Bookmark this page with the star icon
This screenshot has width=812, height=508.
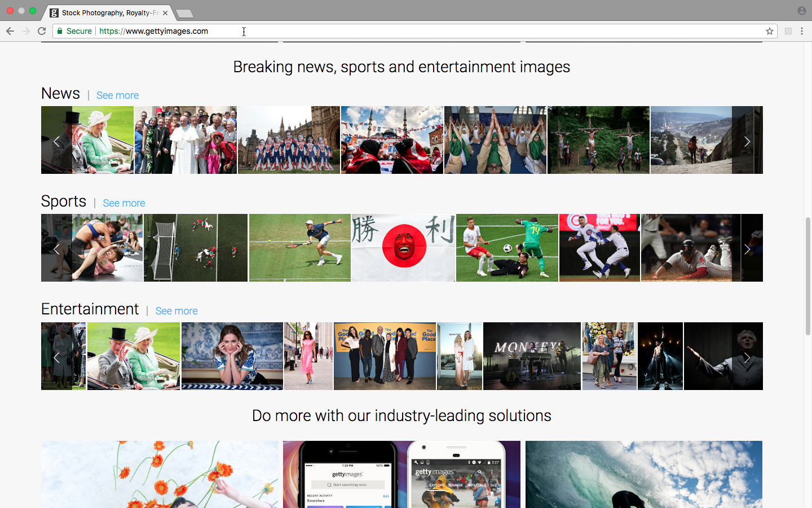click(x=769, y=31)
